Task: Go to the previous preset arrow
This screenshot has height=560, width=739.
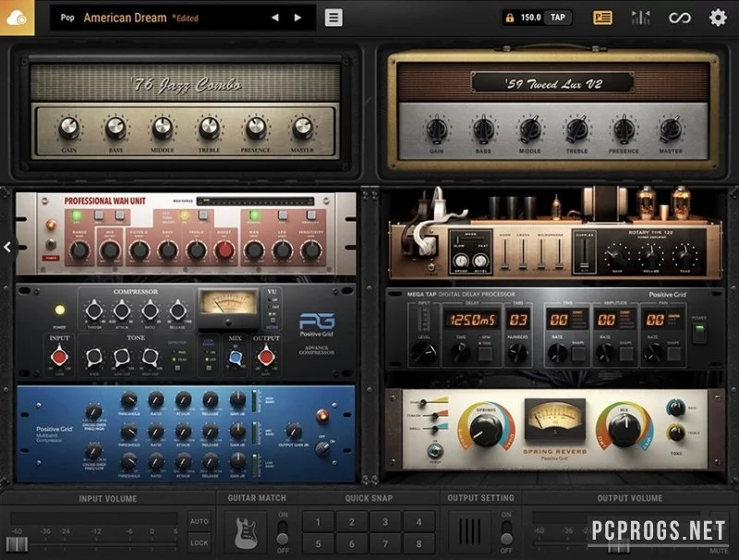Action: [x=274, y=18]
